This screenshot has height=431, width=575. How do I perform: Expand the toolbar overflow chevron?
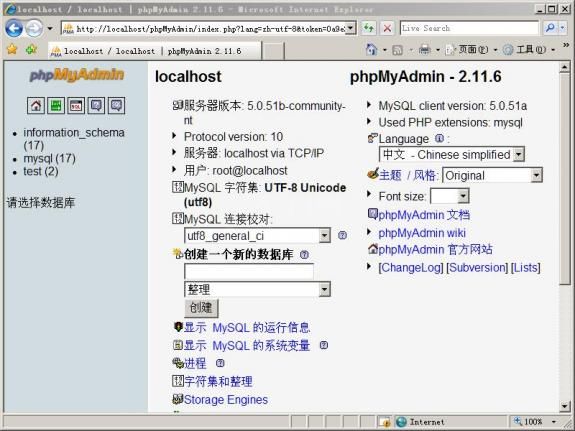[x=566, y=45]
